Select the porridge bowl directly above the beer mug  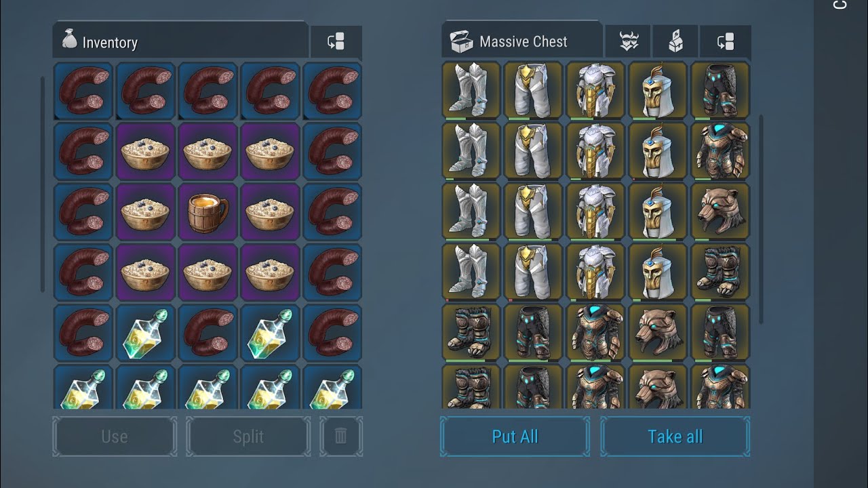pos(208,151)
